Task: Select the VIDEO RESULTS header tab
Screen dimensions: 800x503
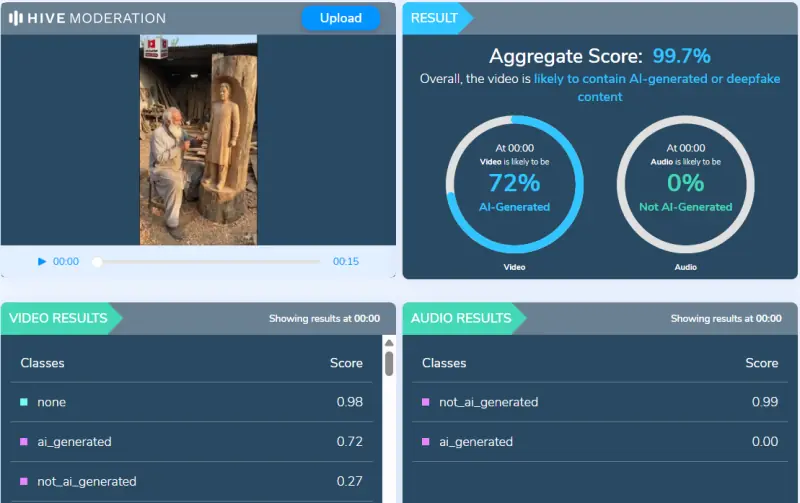Action: pyautogui.click(x=59, y=319)
